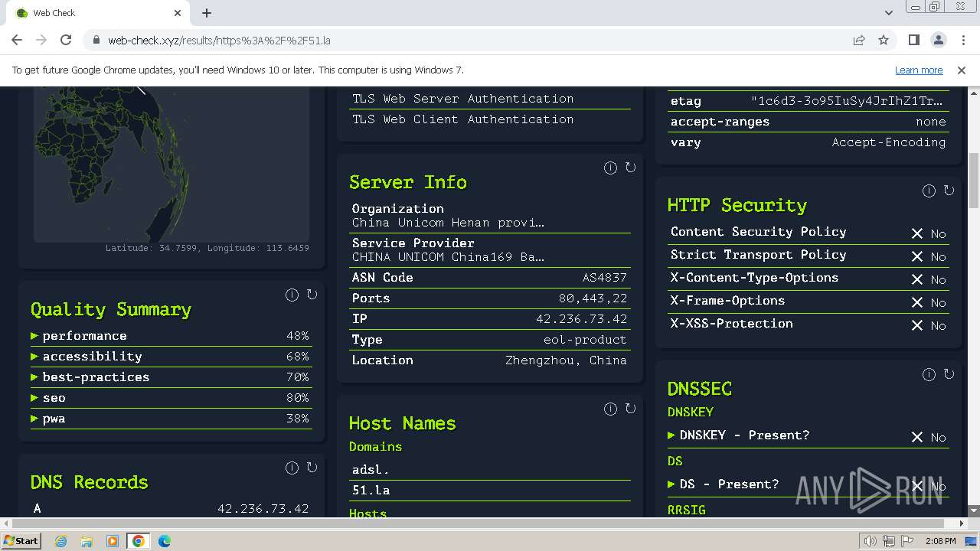Viewport: 980px width, 551px height.
Task: Click TLS Web Client Authentication row
Action: point(490,119)
